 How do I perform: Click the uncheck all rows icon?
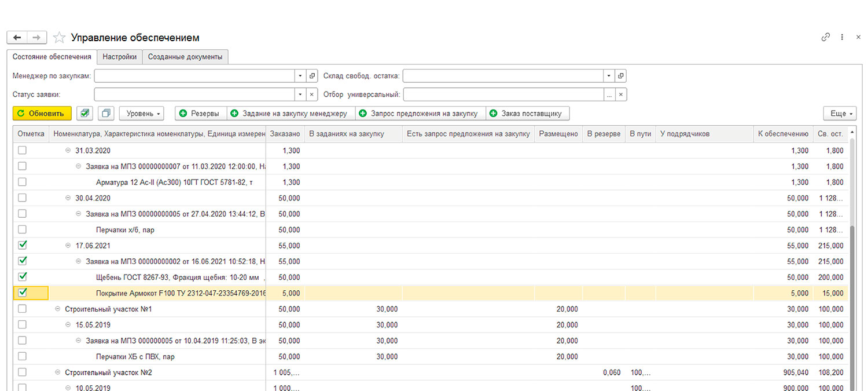(x=106, y=114)
